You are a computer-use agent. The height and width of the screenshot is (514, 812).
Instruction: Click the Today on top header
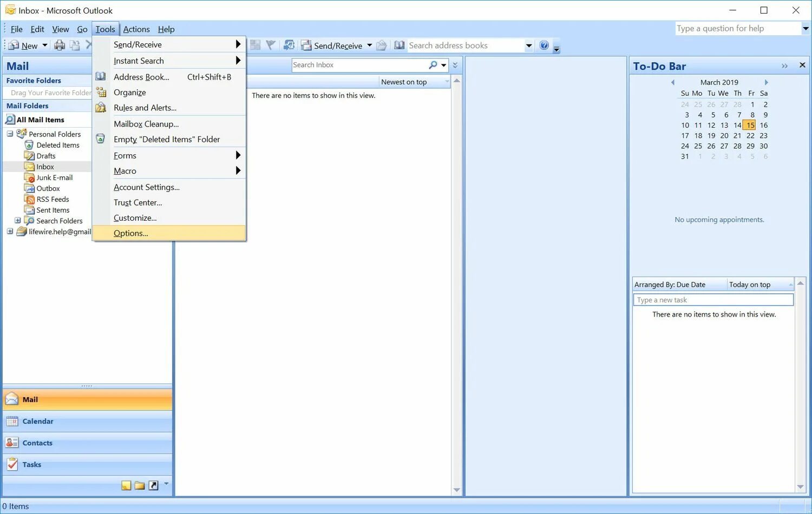(x=760, y=285)
